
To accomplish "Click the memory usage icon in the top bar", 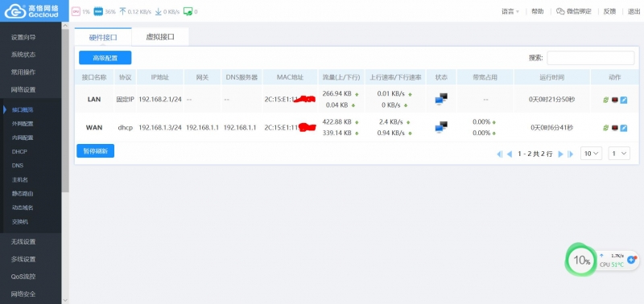I will pos(98,11).
